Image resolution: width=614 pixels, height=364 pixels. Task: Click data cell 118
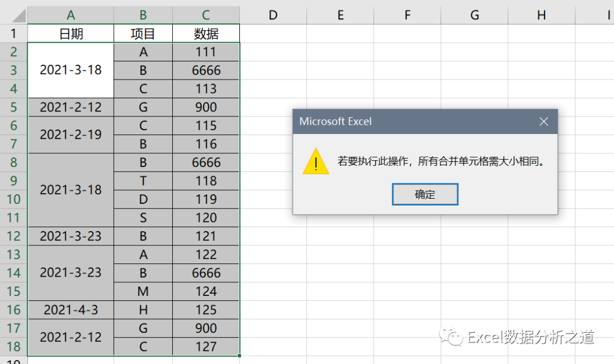point(206,181)
